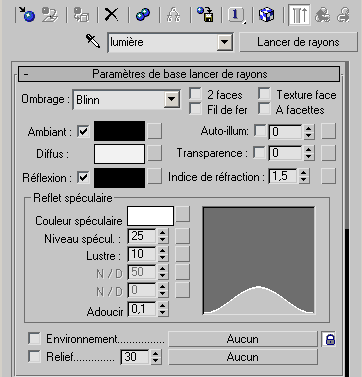Open the Couleur spéculaire color swatch
The height and width of the screenshot is (377, 362).
coord(151,216)
